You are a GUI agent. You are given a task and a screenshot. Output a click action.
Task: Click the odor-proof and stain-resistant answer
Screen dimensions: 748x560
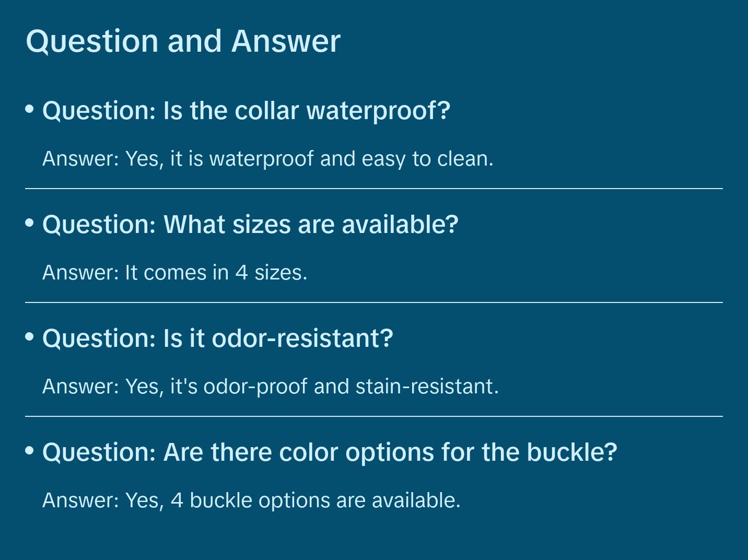point(270,387)
